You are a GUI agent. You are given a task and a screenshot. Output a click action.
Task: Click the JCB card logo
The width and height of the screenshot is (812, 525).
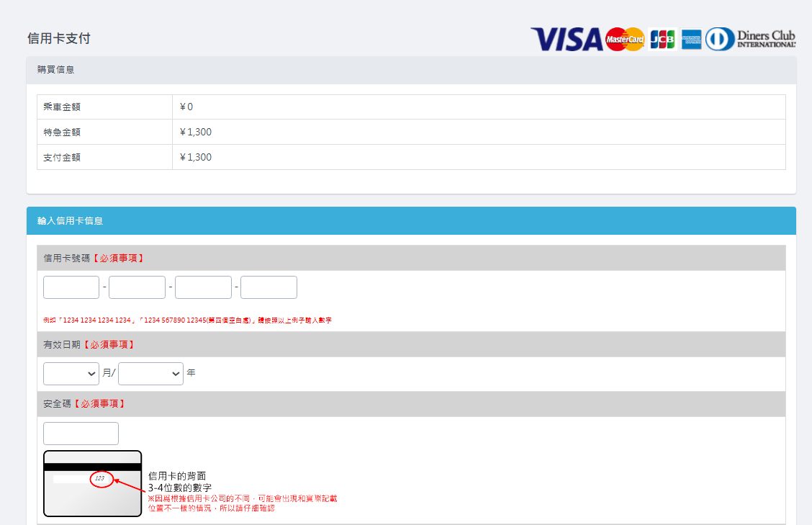coord(662,39)
